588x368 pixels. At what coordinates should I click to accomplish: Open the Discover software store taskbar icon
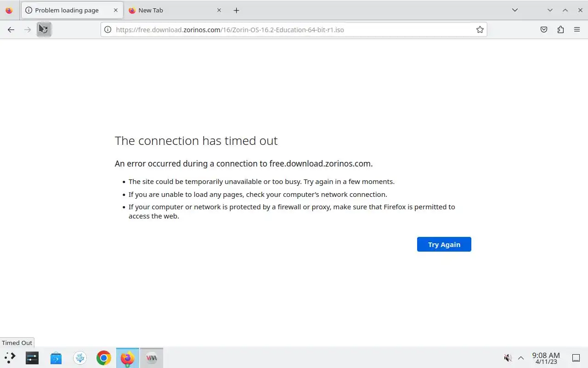pyautogui.click(x=56, y=358)
